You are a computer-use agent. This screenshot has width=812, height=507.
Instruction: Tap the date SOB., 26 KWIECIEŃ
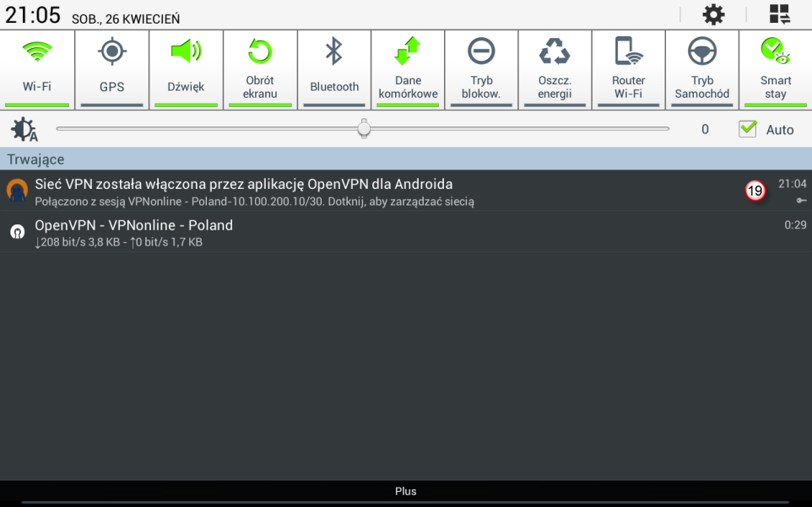coord(126,19)
